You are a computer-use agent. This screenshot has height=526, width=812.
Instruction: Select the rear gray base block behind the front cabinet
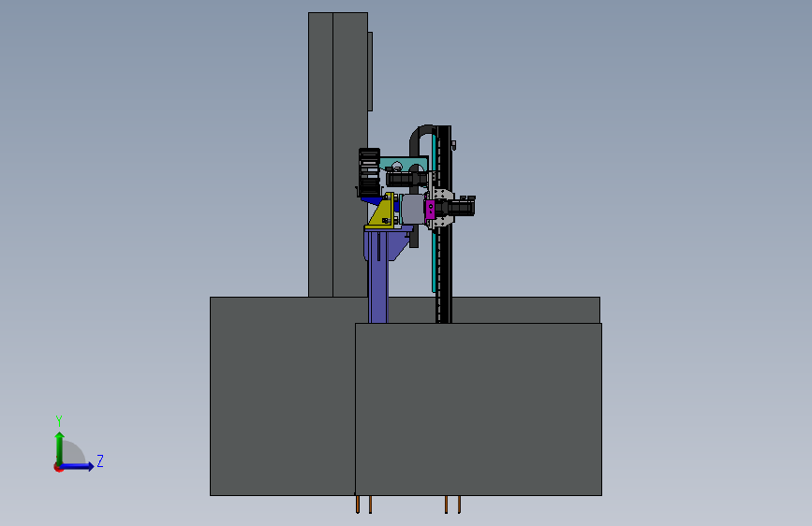(282, 396)
